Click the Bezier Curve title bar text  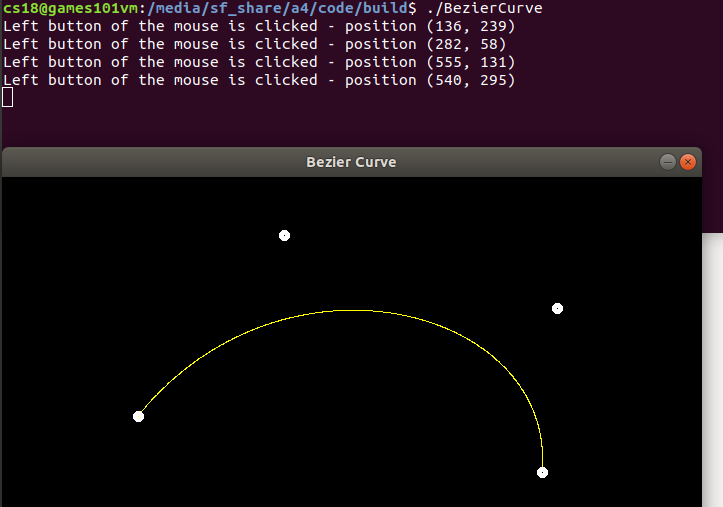click(351, 162)
